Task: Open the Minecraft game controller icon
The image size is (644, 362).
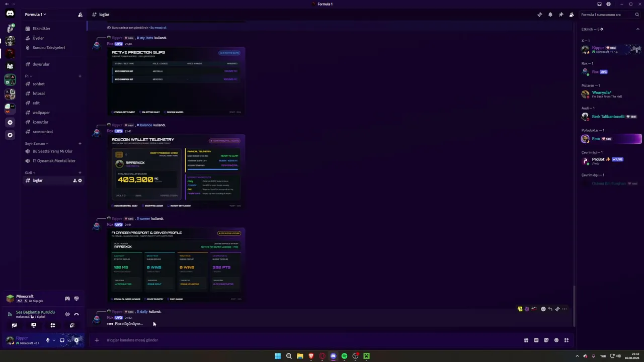Action: 67,299
